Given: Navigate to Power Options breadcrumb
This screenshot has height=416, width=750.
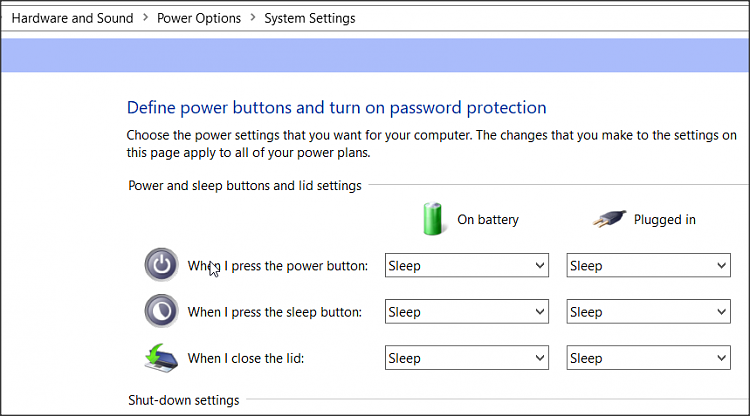Looking at the screenshot, I should [x=199, y=18].
